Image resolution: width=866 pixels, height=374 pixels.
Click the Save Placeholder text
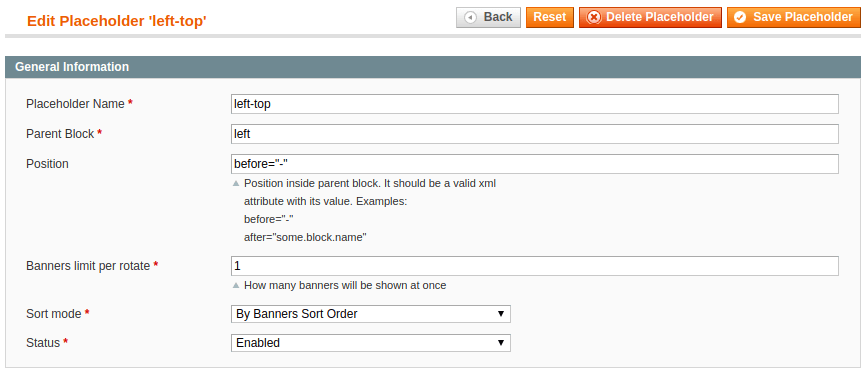pos(802,17)
